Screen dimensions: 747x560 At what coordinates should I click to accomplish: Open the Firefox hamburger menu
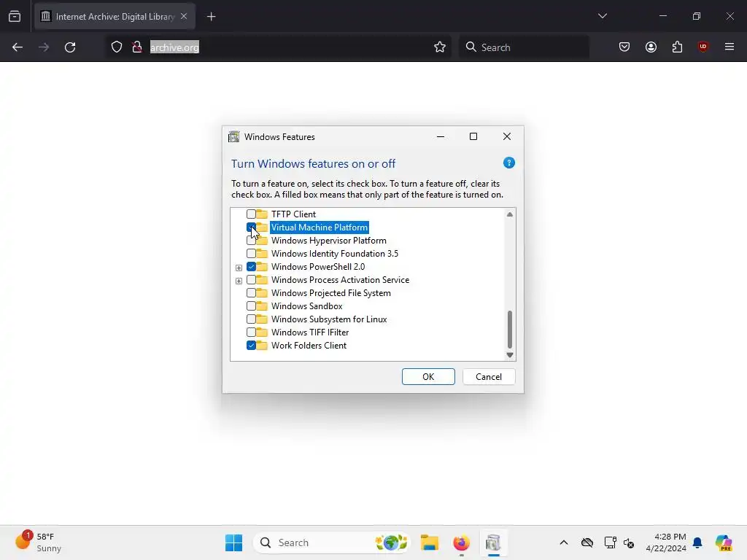click(729, 47)
